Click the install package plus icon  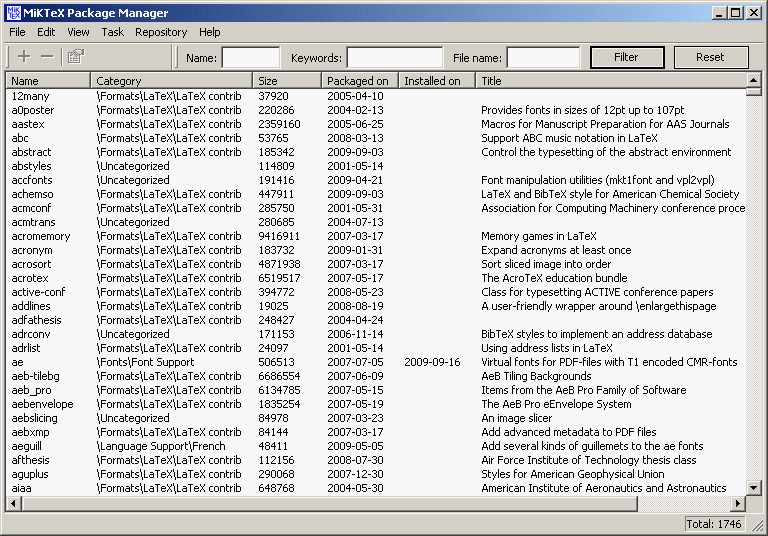point(24,56)
